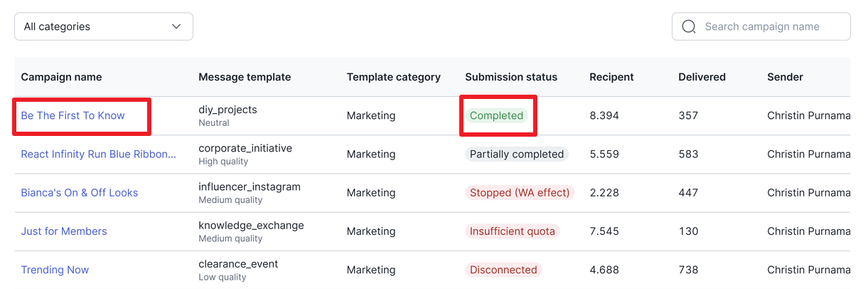Open the Be The First To Know campaign
868x289 pixels.
coord(73,115)
